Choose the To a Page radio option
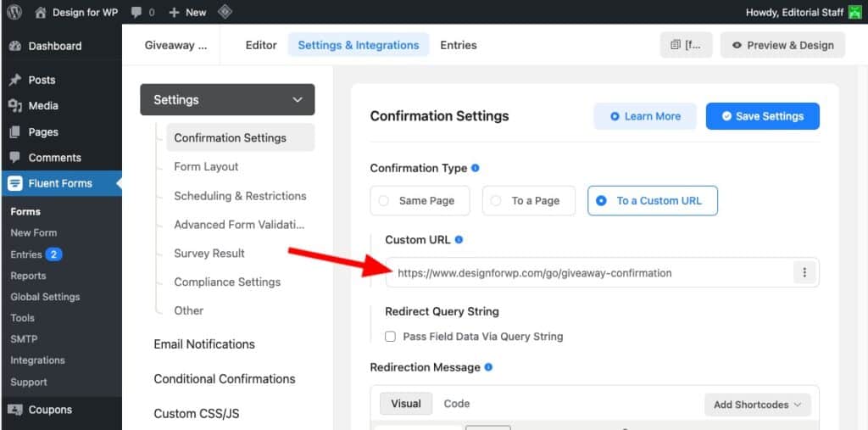The width and height of the screenshot is (868, 430). (x=497, y=201)
